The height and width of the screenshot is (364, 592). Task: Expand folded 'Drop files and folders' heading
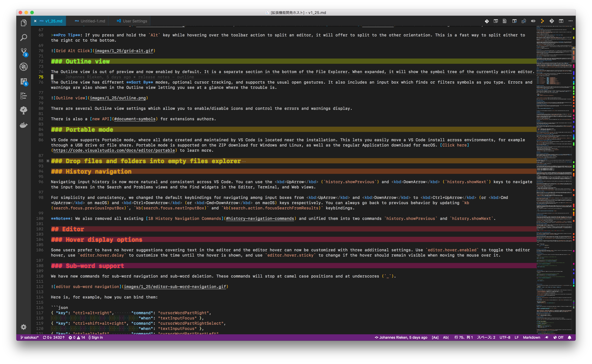tap(48, 161)
